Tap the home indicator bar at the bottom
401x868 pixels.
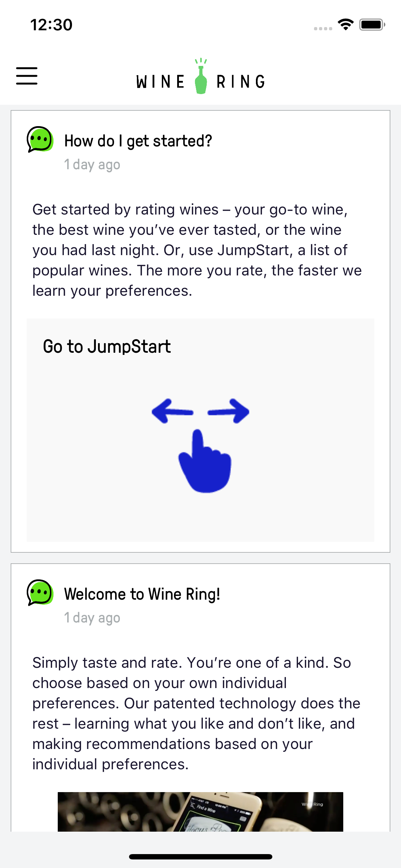coord(200,857)
